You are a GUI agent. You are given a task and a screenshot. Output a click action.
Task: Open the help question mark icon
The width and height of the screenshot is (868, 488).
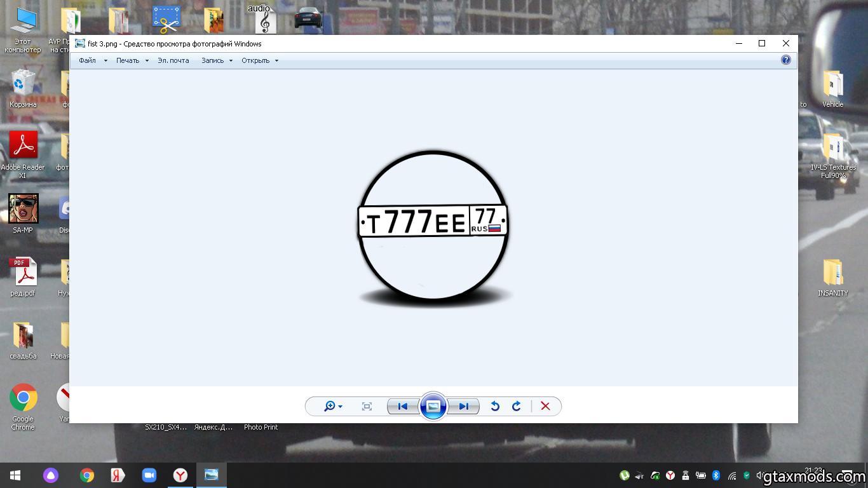pos(786,60)
